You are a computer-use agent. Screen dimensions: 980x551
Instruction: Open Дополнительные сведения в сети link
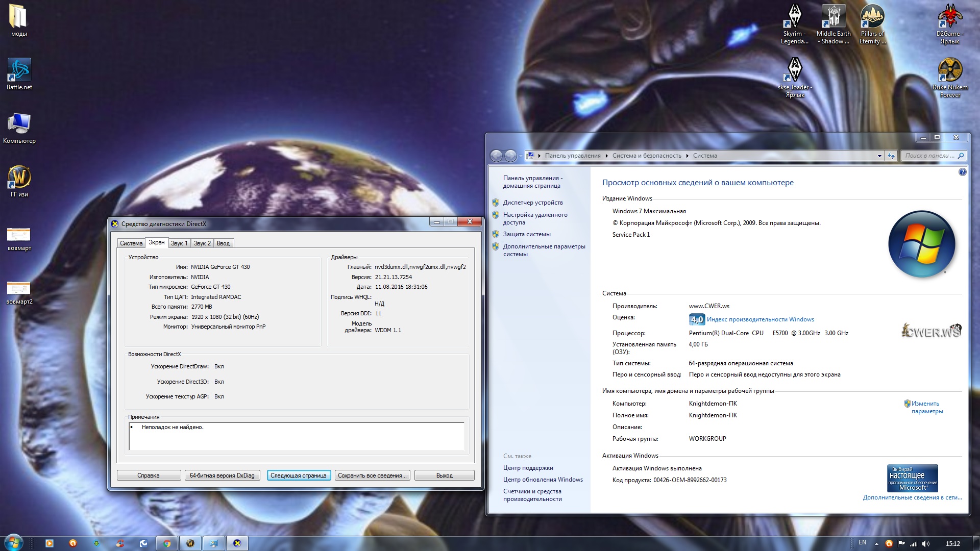click(913, 497)
